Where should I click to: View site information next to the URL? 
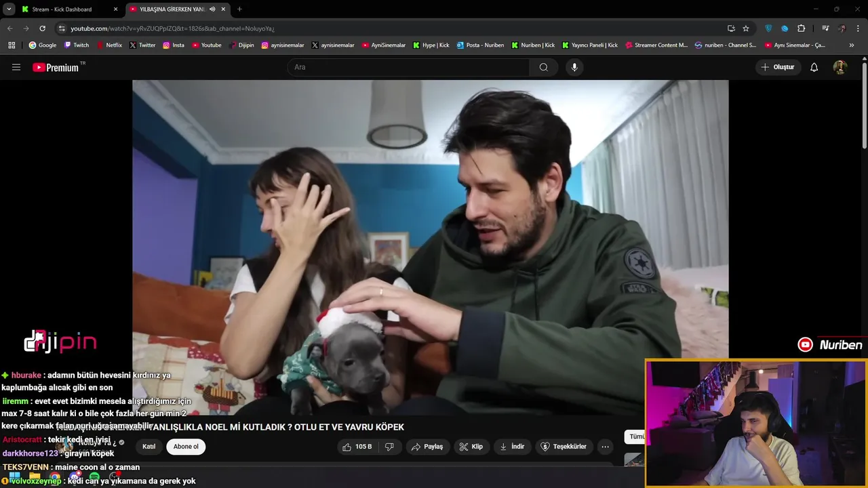[x=62, y=28]
